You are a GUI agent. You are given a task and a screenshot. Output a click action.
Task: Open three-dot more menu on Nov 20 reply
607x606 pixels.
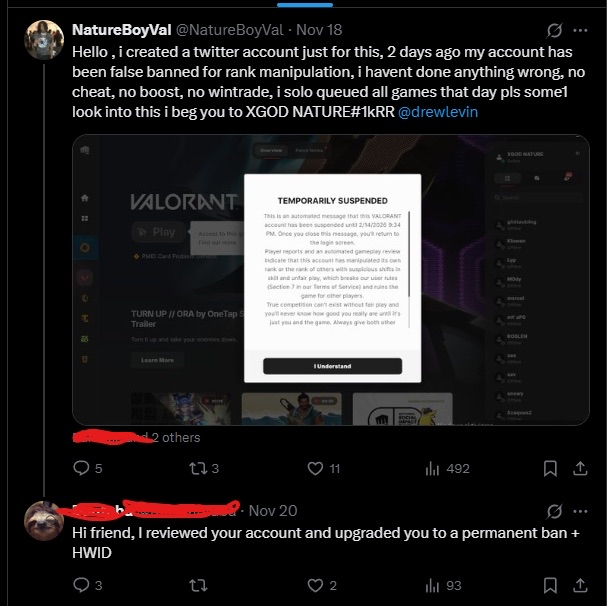tap(580, 511)
